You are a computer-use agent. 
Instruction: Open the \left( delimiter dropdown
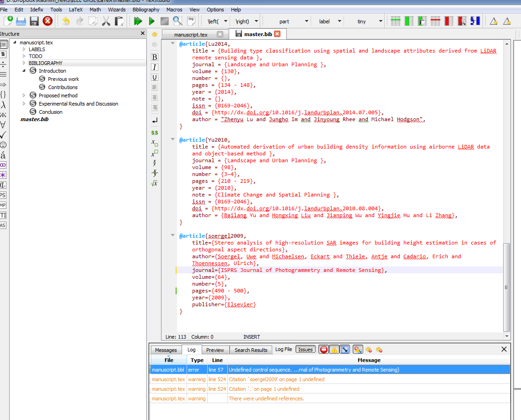point(226,21)
